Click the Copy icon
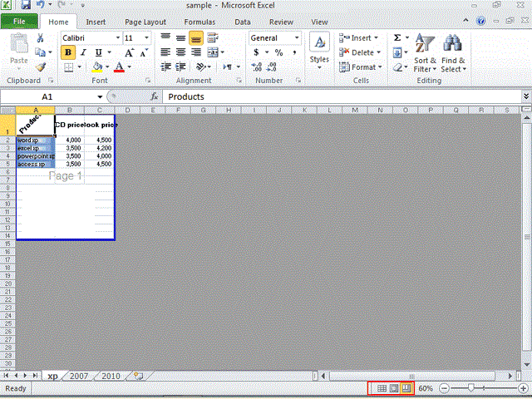 pos(40,52)
